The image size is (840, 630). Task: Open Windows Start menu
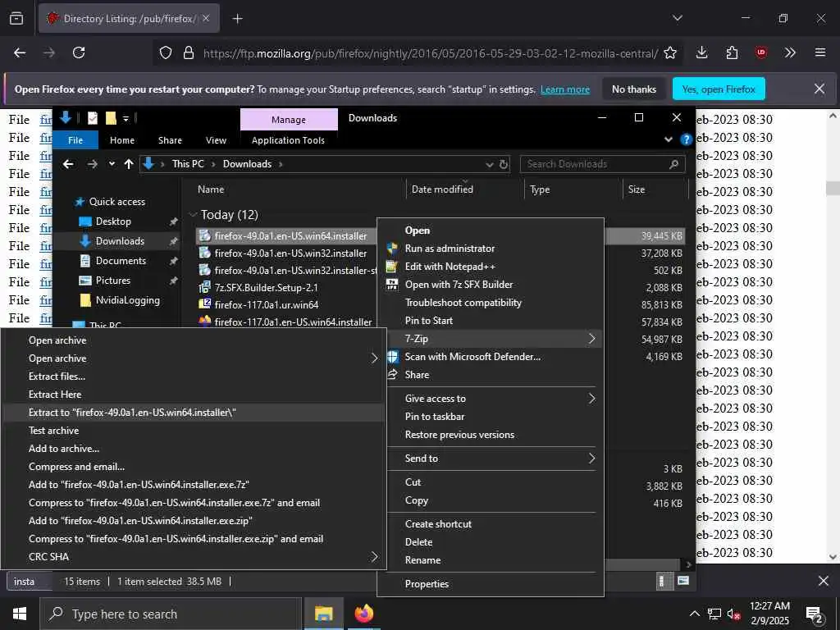click(20, 614)
